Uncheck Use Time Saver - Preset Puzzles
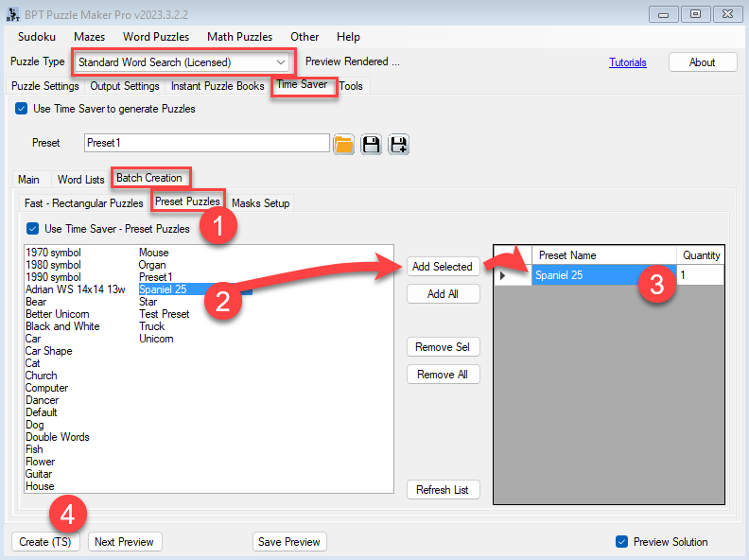749x560 pixels. click(x=33, y=228)
